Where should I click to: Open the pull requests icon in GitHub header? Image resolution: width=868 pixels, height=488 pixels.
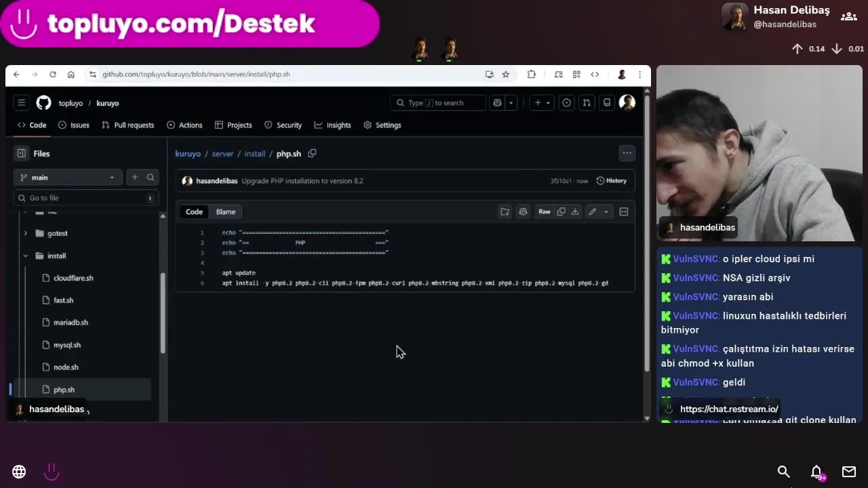[587, 103]
